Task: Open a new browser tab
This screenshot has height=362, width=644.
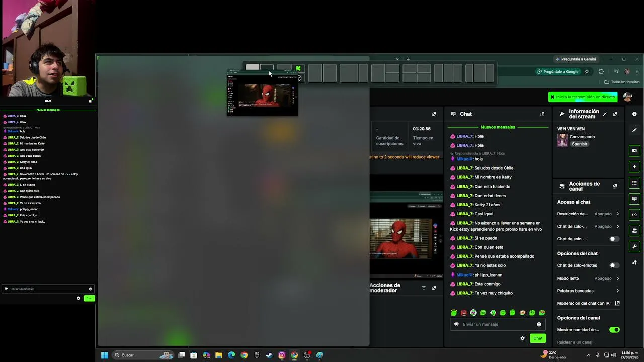Action: click(x=408, y=59)
